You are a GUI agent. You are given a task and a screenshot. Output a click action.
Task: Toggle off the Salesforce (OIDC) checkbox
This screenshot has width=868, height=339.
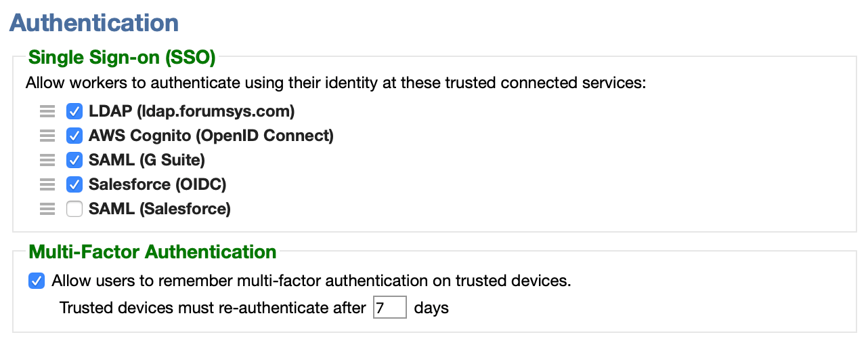pos(74,184)
